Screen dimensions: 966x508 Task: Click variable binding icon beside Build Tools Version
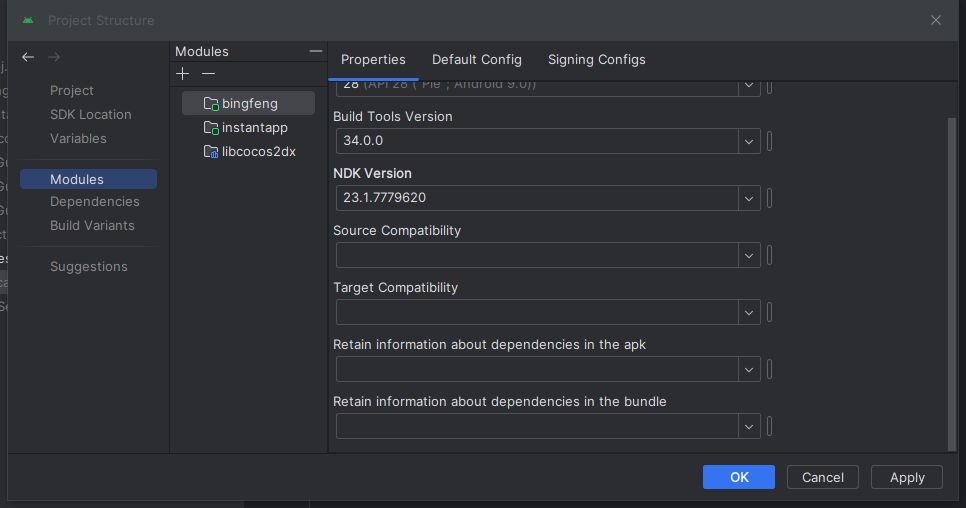[769, 141]
